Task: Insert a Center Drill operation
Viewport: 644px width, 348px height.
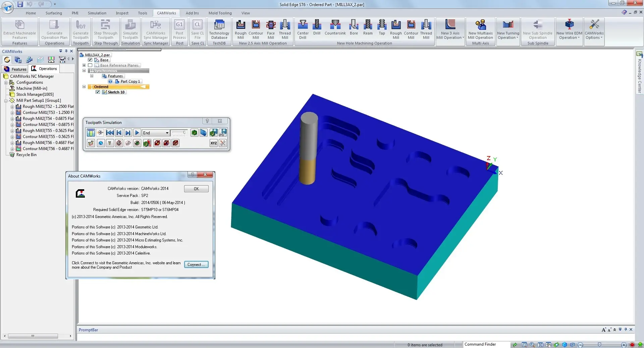Action: pos(303,29)
